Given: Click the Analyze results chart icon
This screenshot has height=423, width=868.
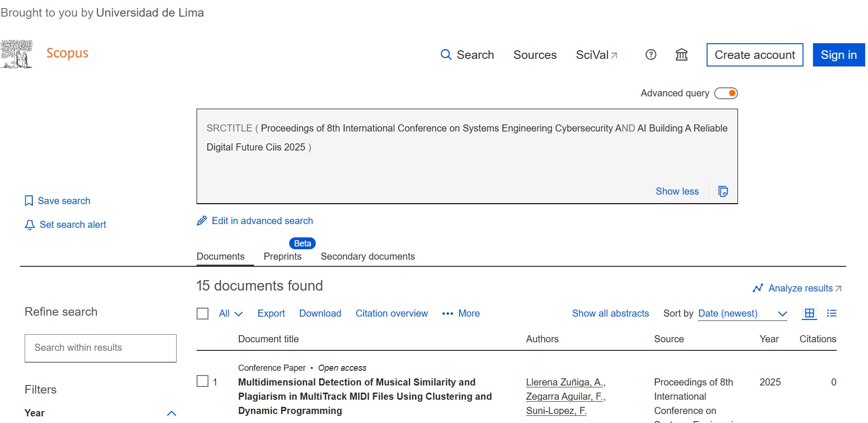Looking at the screenshot, I should (758, 288).
